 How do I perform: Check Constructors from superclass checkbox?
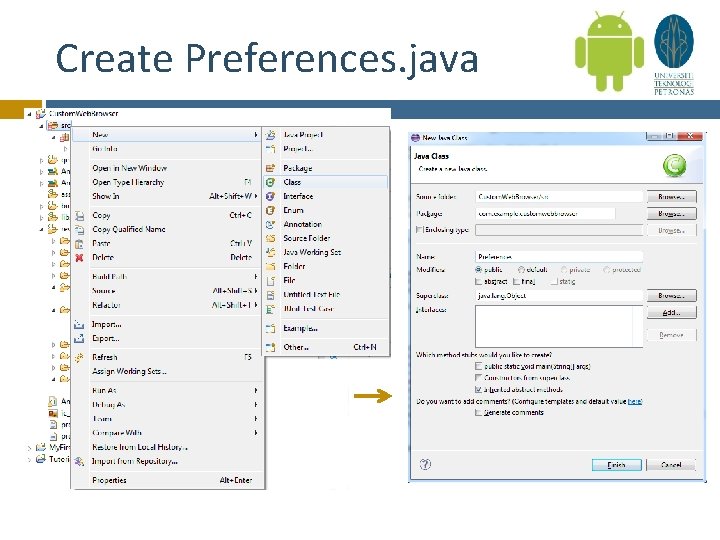(x=478, y=377)
